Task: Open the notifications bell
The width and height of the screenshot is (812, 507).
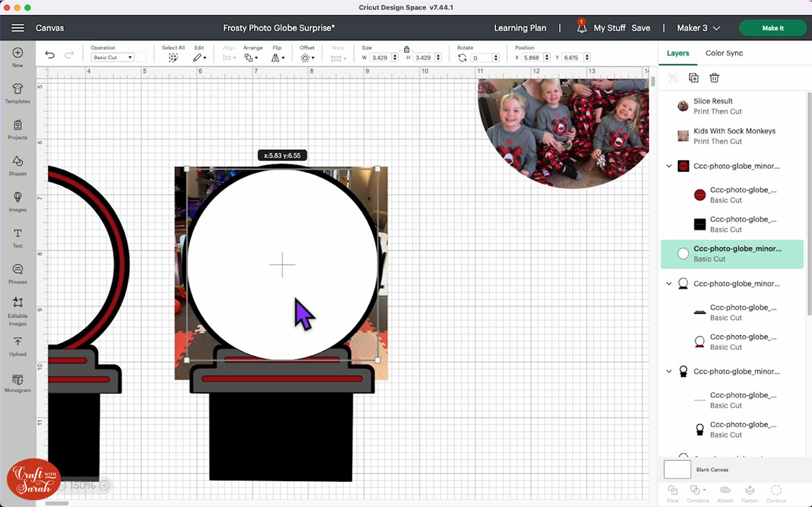Action: (x=581, y=28)
